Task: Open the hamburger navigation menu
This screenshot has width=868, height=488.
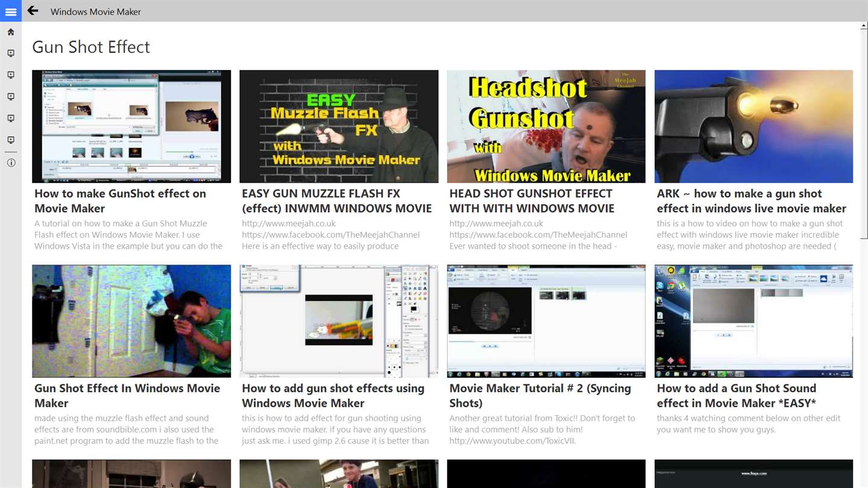Action: [11, 11]
